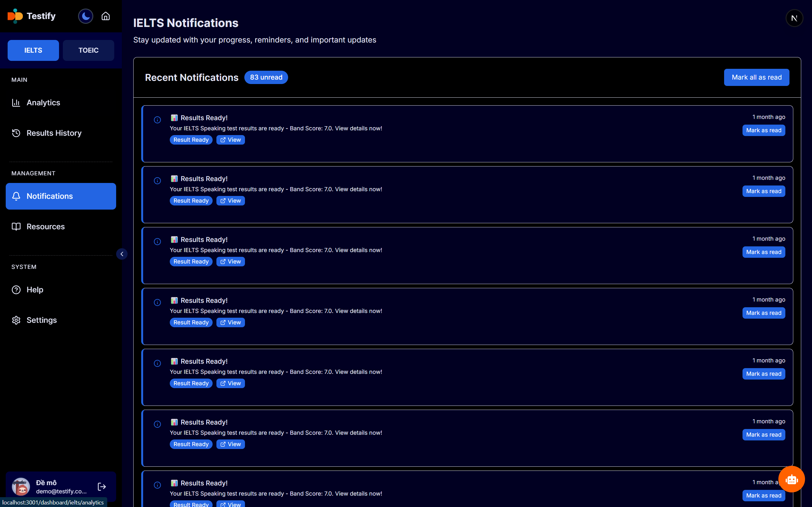Open the user avatar menu top right
812x507 pixels.
tap(794, 18)
